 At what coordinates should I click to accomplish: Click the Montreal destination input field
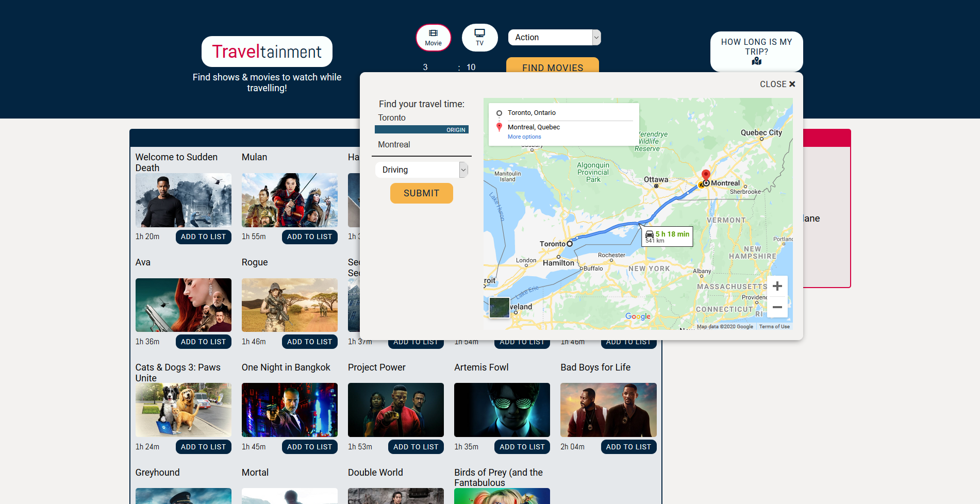coord(422,145)
